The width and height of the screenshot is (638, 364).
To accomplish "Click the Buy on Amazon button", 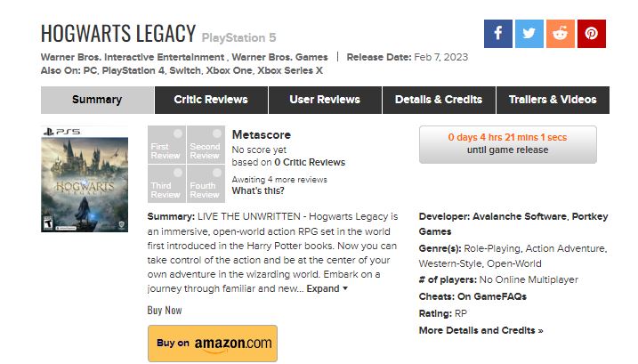I will 212,343.
